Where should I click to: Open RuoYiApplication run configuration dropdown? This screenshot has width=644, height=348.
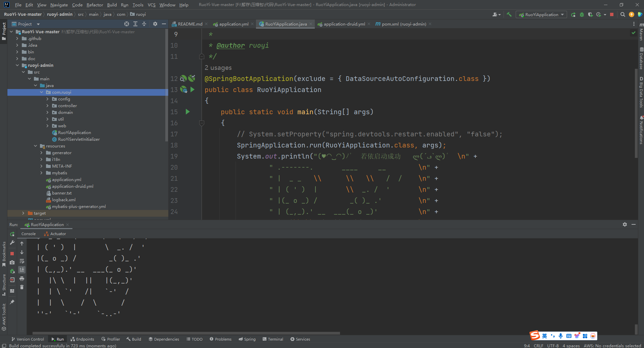(x=541, y=14)
